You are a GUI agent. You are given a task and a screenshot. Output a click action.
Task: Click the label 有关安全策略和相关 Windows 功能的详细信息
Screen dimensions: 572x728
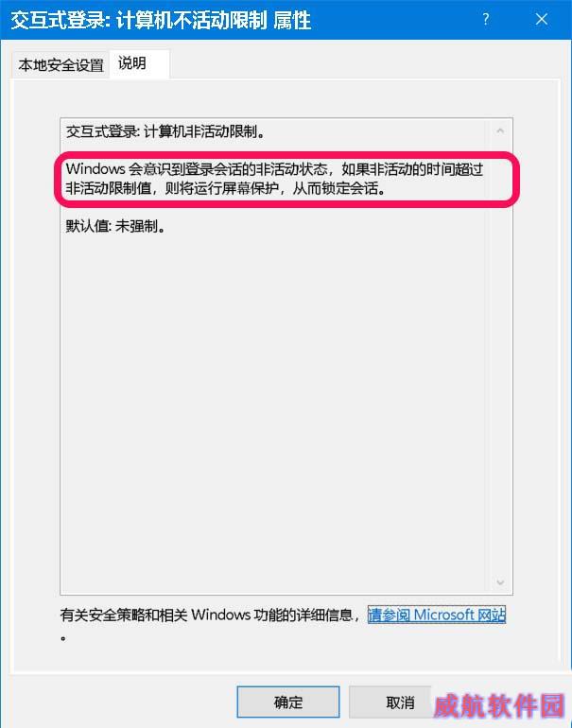[207, 615]
